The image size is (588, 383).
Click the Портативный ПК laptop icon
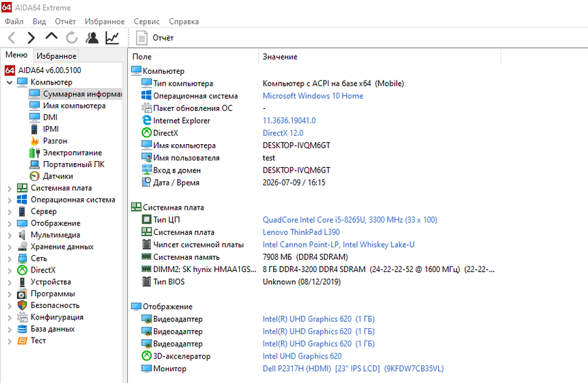[34, 164]
